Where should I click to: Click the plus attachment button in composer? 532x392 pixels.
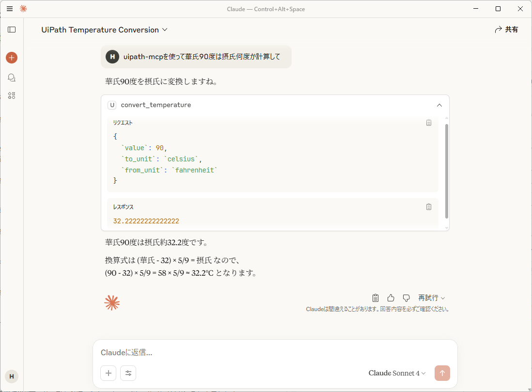[109, 373]
